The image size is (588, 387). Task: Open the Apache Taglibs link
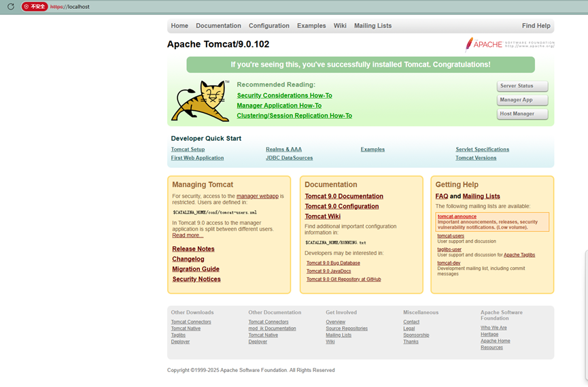(519, 255)
